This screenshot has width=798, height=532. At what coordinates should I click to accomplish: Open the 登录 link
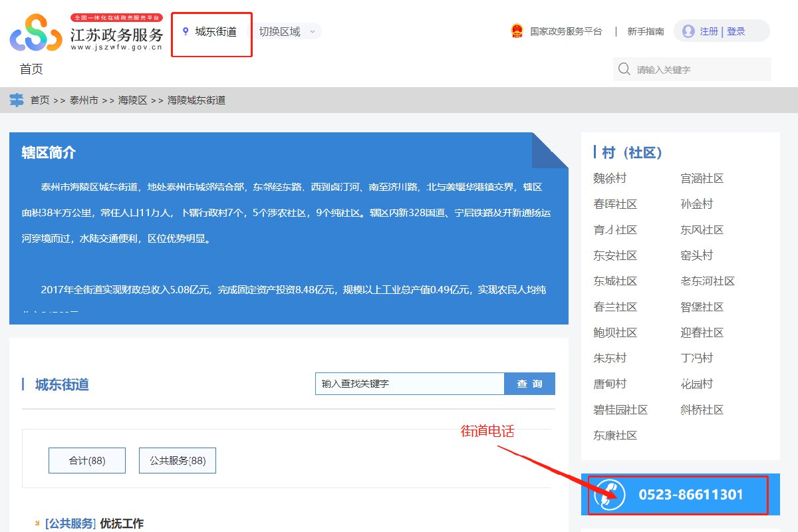coord(736,31)
